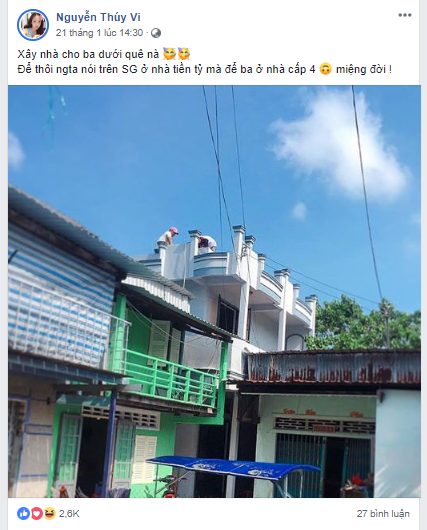Click the globe public privacy icon
The width and height of the screenshot is (427, 530).
click(156, 33)
